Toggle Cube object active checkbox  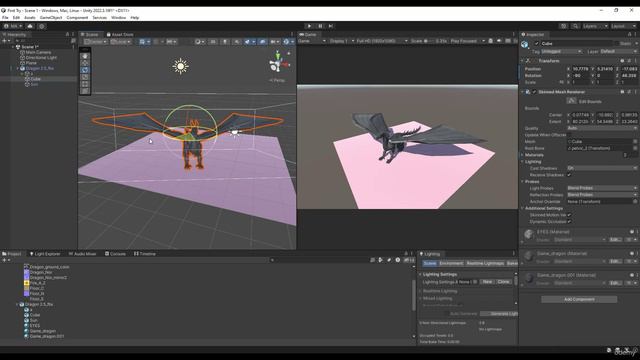[537, 43]
